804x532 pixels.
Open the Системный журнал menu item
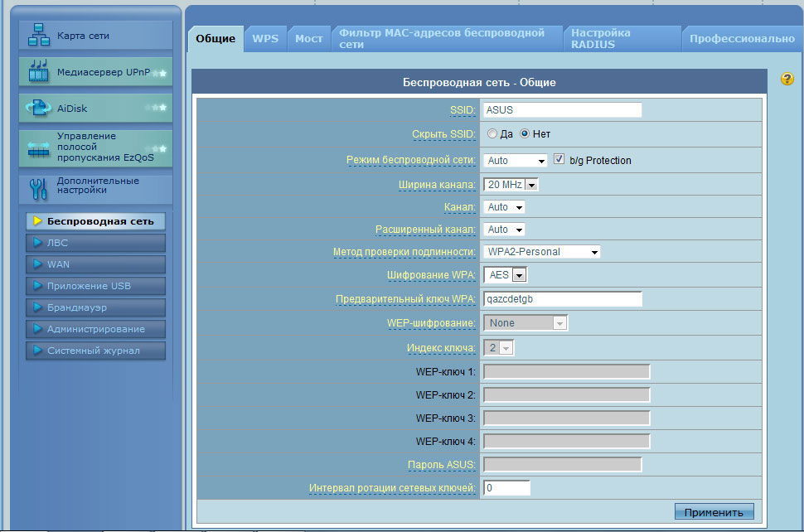click(95, 351)
